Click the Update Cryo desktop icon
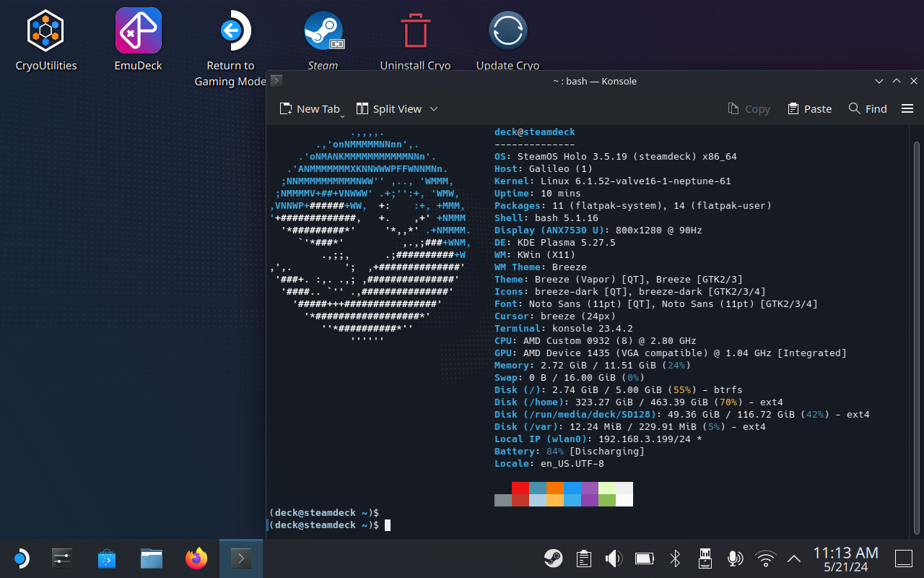 click(x=507, y=31)
